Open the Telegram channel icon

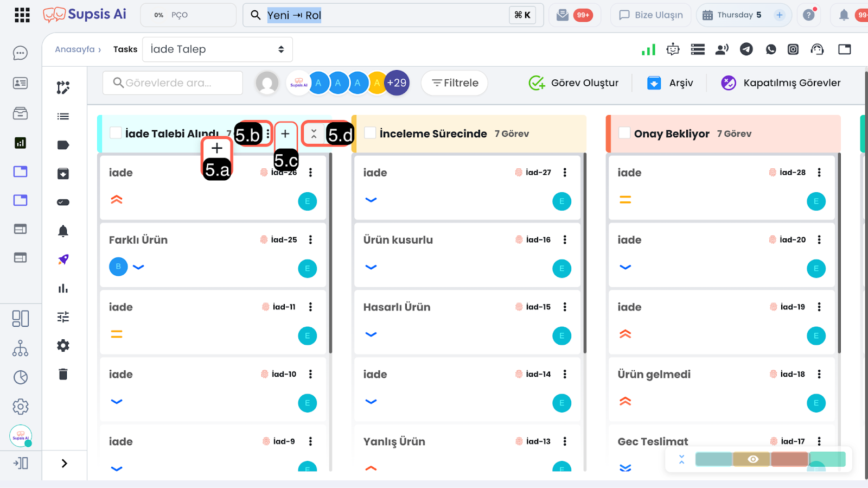point(746,49)
